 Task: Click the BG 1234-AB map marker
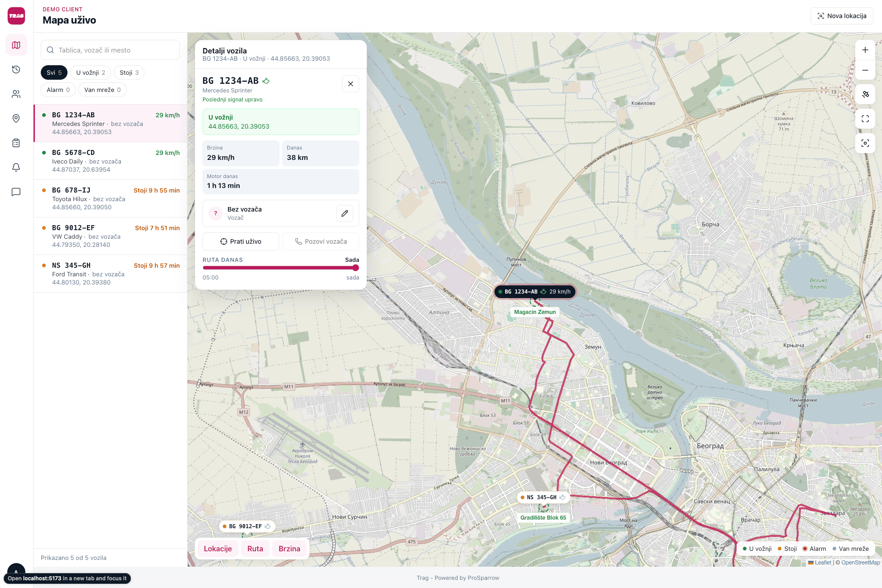click(x=535, y=292)
